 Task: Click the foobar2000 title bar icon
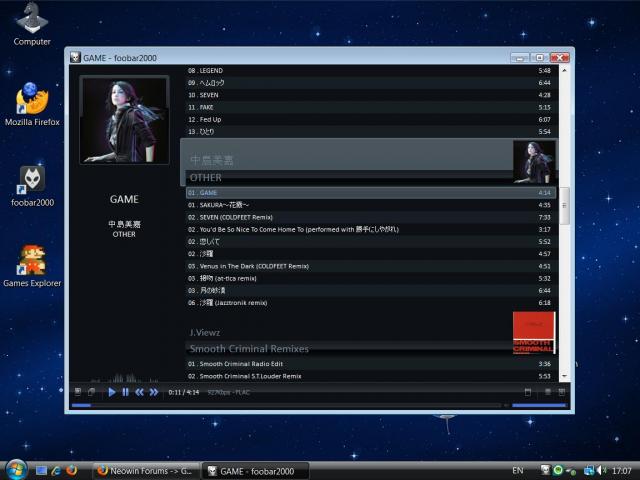pyautogui.click(x=75, y=58)
